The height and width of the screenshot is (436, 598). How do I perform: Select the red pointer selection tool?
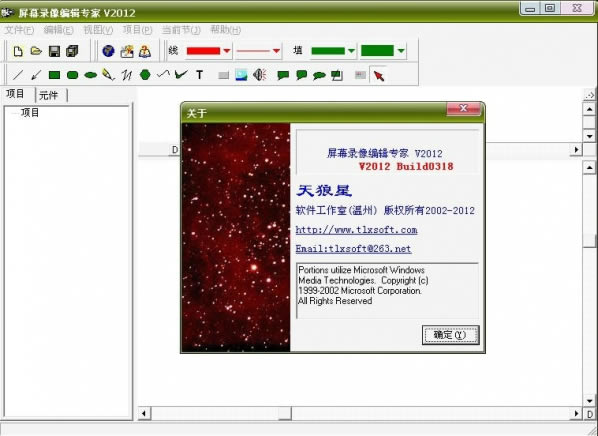pyautogui.click(x=379, y=76)
